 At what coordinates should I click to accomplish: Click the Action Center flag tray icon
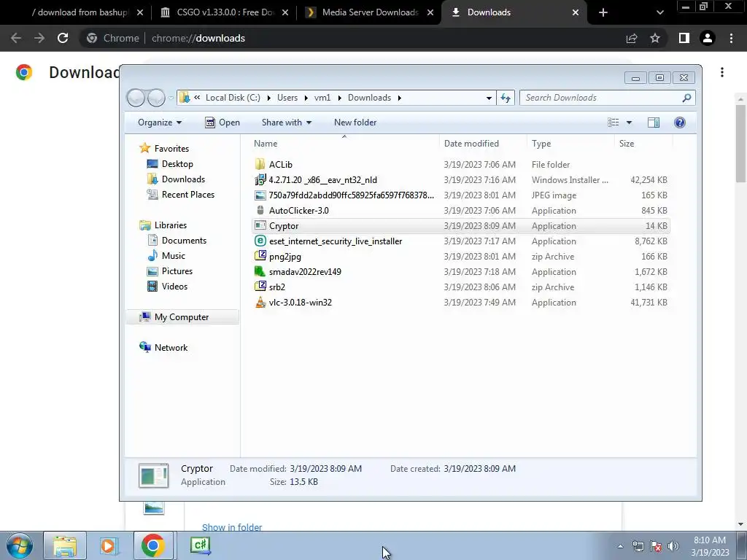(x=656, y=546)
